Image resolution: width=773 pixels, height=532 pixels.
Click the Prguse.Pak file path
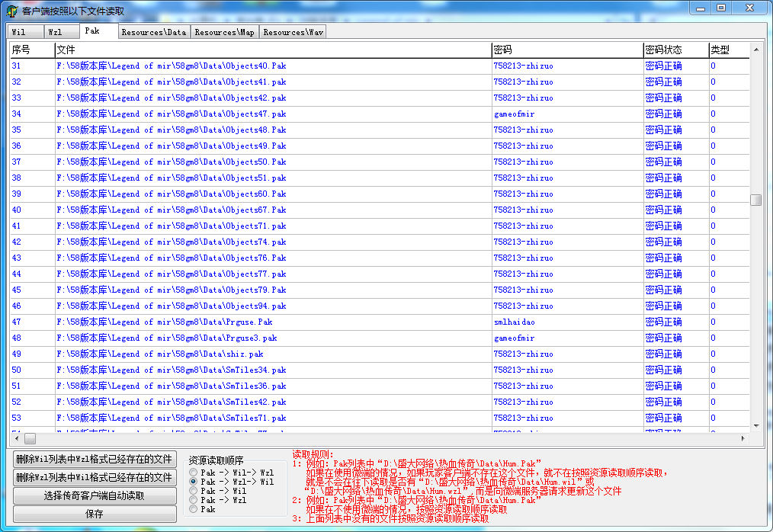[164, 322]
